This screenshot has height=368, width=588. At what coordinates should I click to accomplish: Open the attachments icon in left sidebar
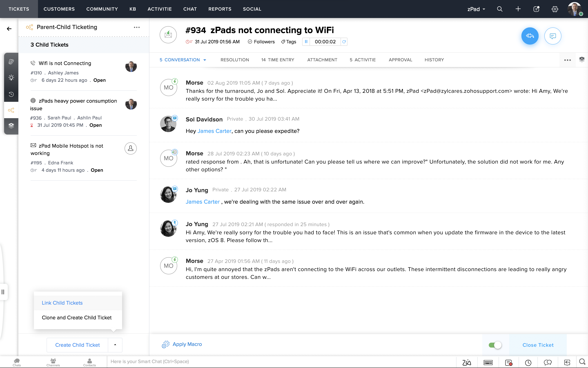click(x=11, y=62)
